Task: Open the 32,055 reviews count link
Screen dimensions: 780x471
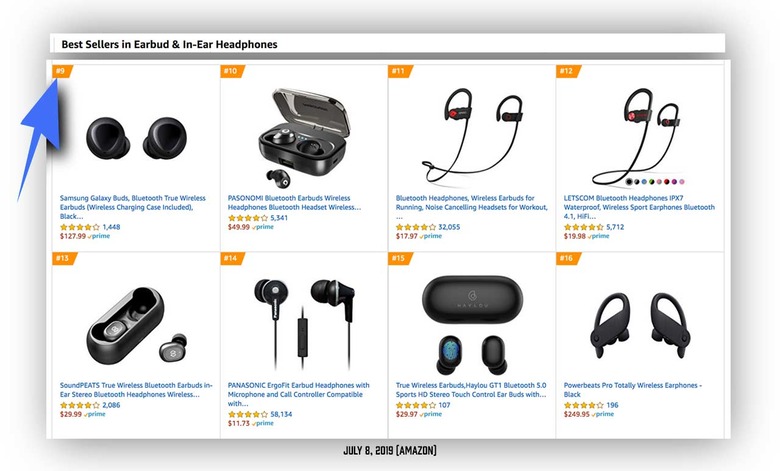Action: pyautogui.click(x=449, y=227)
